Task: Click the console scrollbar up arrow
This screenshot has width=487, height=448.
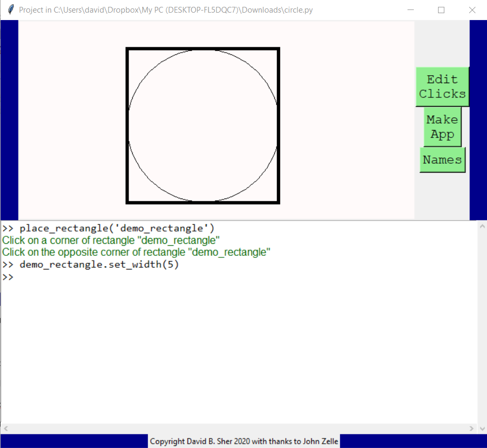Action: (x=482, y=226)
